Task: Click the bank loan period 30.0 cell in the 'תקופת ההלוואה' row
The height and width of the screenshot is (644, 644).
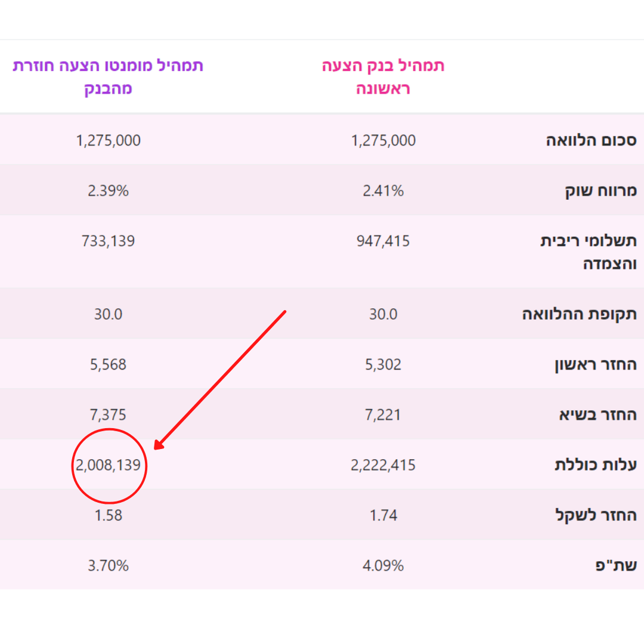Action: tap(383, 314)
